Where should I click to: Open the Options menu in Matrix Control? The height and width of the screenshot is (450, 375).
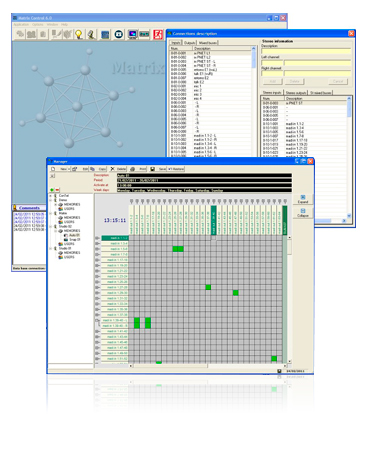click(38, 25)
